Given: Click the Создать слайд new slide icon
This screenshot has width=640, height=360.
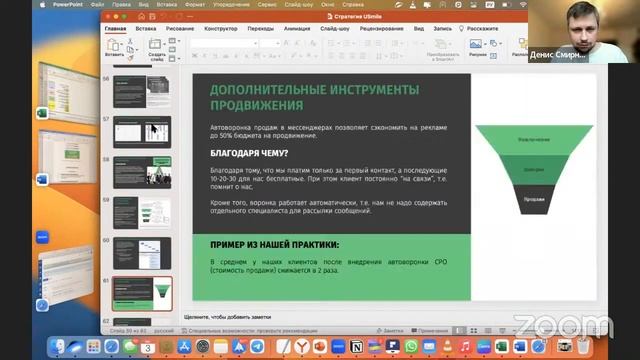Looking at the screenshot, I should tap(155, 44).
